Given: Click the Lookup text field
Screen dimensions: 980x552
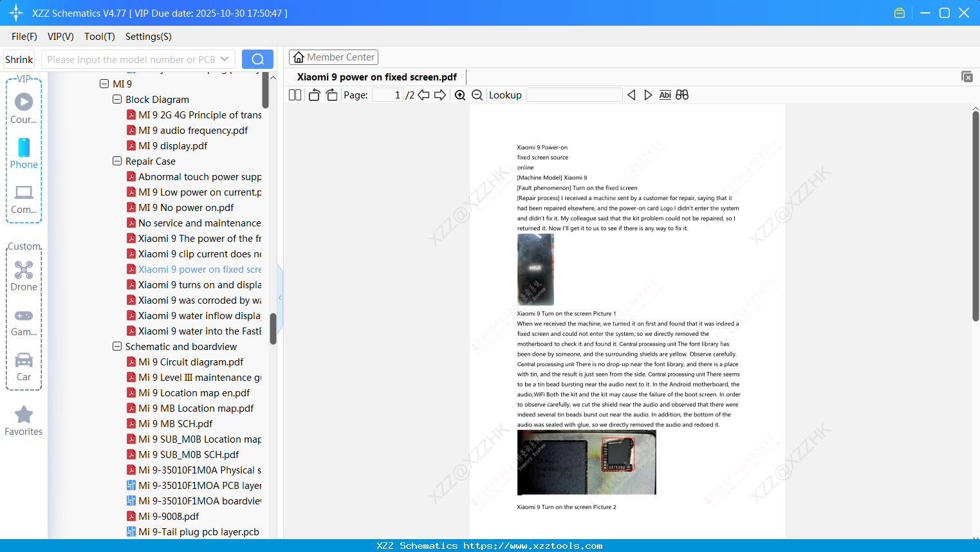Looking at the screenshot, I should pos(574,95).
